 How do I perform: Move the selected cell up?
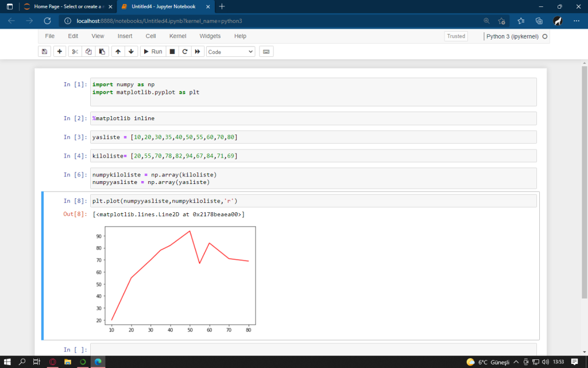pyautogui.click(x=119, y=51)
